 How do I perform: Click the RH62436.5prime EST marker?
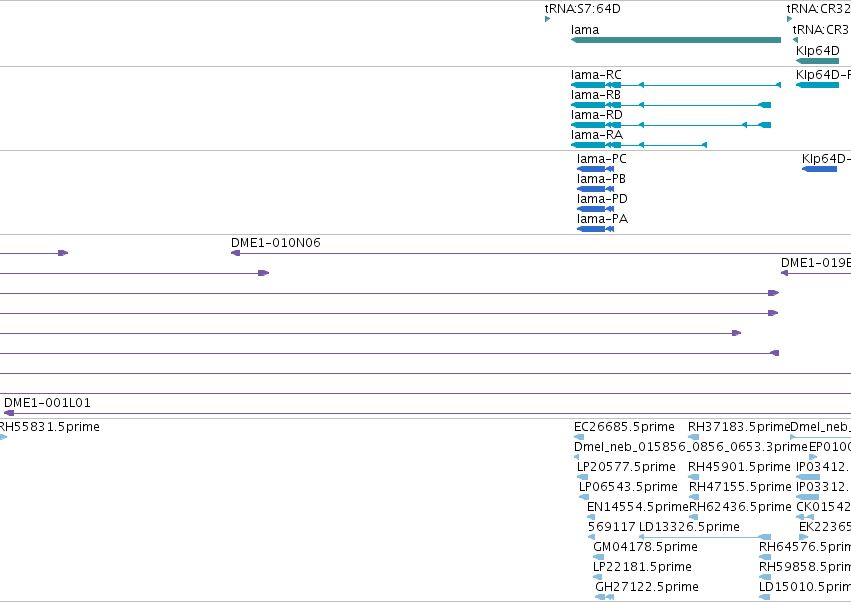click(x=694, y=518)
